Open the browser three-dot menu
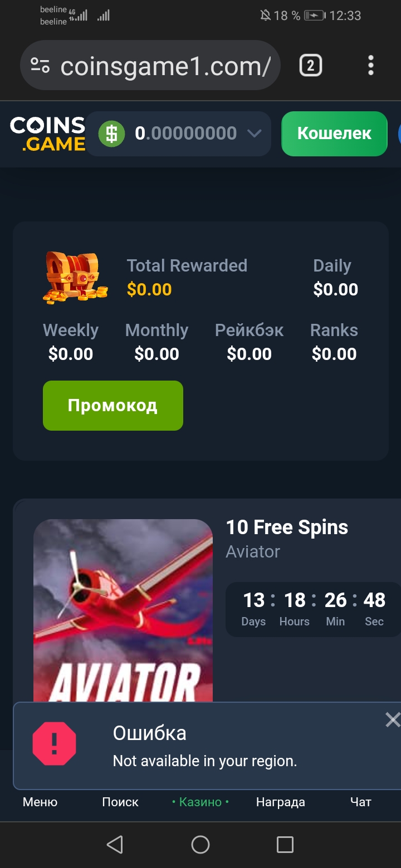 pos(371,66)
